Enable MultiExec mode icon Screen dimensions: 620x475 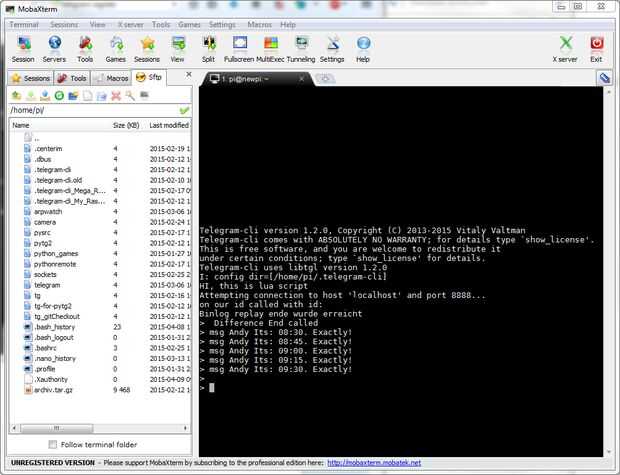(x=270, y=49)
